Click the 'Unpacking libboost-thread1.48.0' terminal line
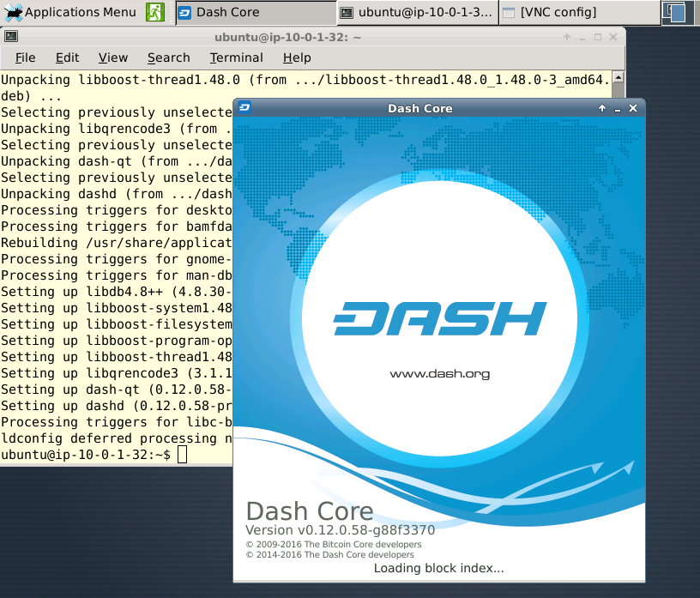Screen dimensions: 700x598 click(x=305, y=80)
